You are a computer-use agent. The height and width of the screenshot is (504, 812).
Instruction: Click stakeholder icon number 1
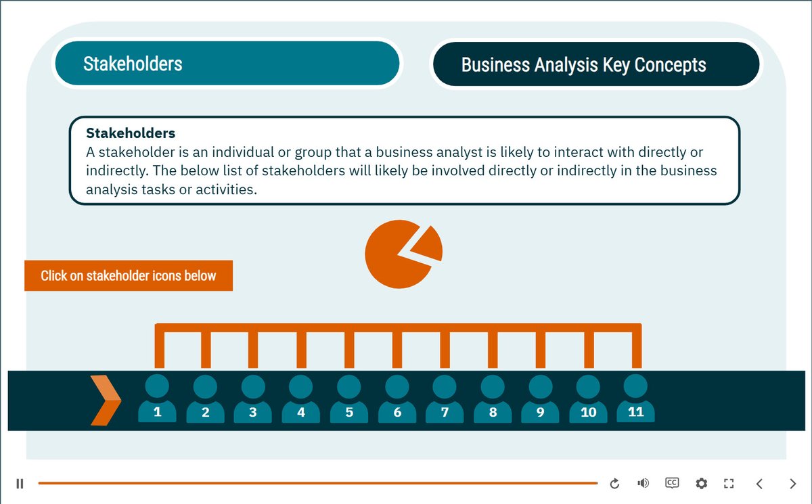click(157, 399)
